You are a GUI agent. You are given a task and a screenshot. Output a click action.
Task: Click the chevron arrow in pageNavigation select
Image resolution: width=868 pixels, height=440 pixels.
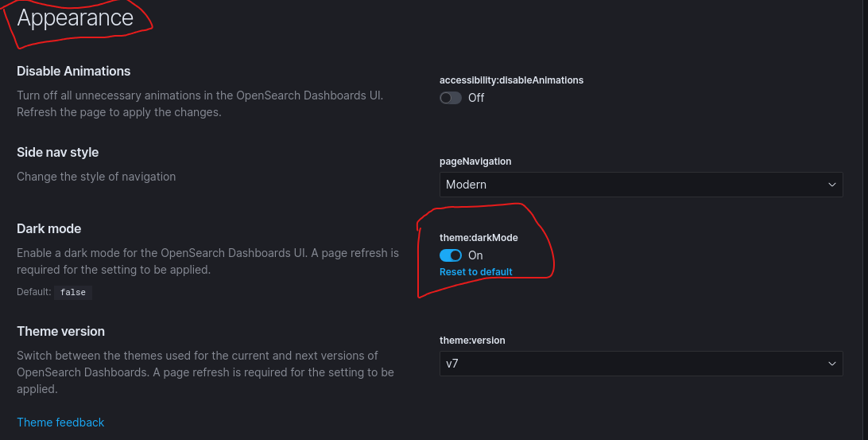click(831, 185)
